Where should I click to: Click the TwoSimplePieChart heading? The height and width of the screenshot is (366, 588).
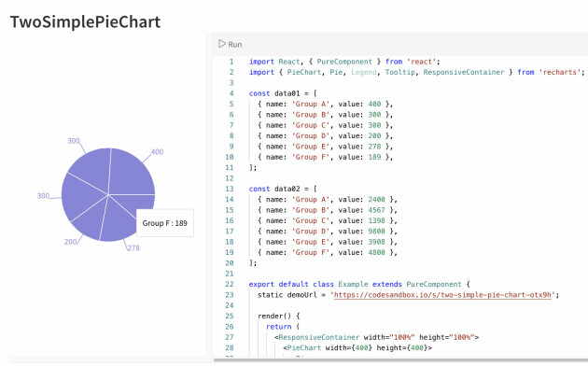(85, 21)
